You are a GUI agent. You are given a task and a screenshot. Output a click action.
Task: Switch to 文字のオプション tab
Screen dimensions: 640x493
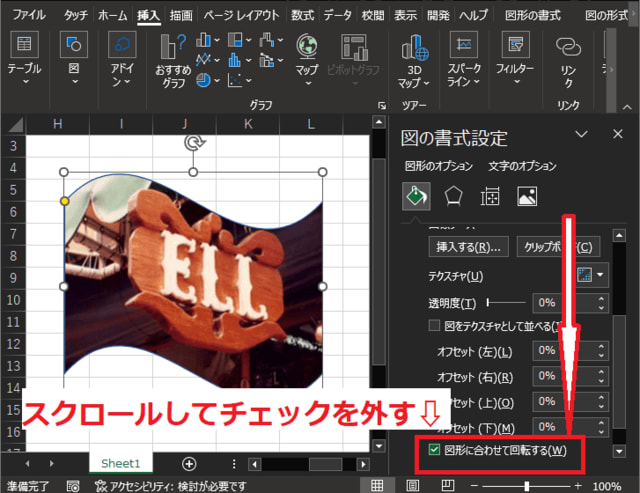click(522, 166)
